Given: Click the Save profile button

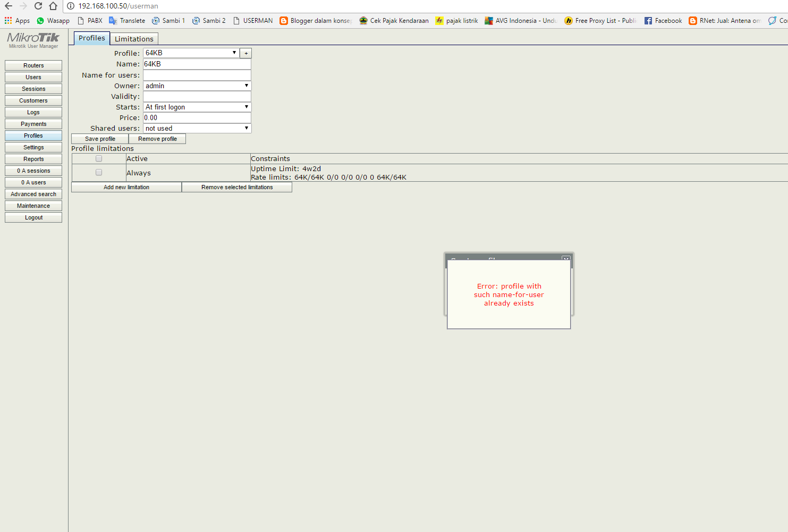Looking at the screenshot, I should (x=100, y=139).
